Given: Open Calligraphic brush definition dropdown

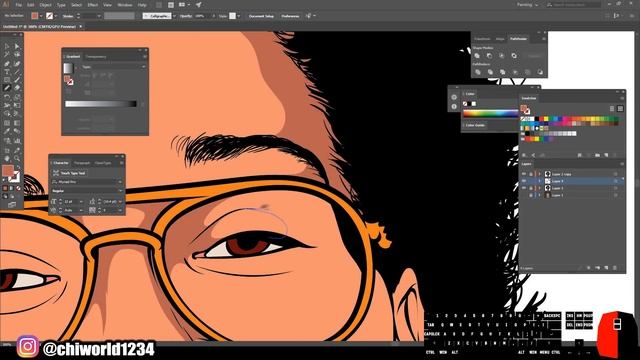Looking at the screenshot, I should 174,16.
